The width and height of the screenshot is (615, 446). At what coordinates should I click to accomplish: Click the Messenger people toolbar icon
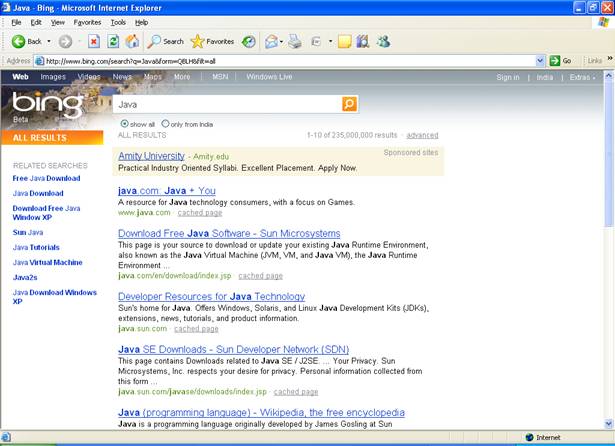[383, 41]
